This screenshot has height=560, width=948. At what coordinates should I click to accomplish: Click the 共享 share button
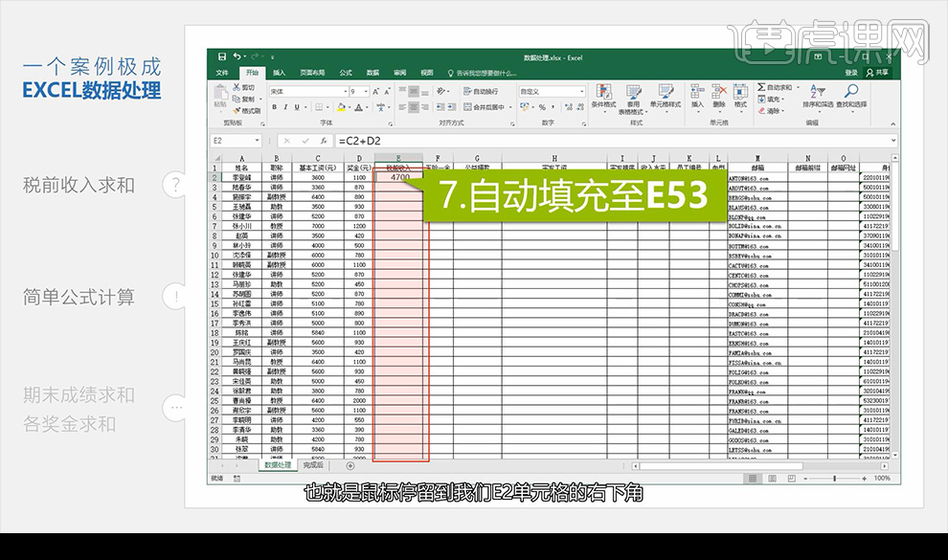point(878,73)
